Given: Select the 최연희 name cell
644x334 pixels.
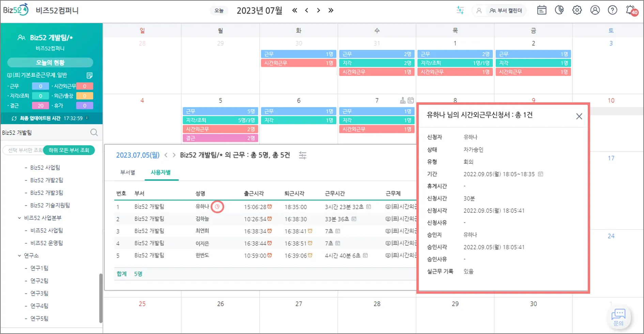Looking at the screenshot, I should tap(202, 231).
